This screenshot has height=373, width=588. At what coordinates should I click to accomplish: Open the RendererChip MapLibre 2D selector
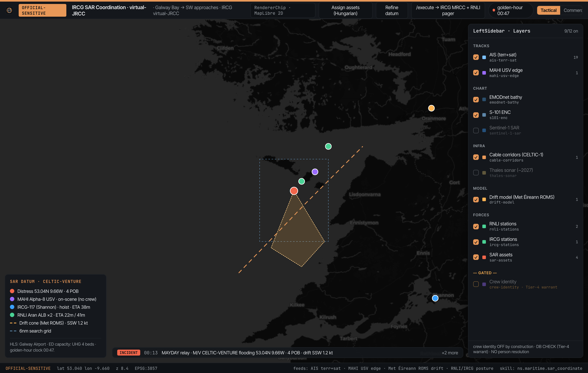point(282,11)
